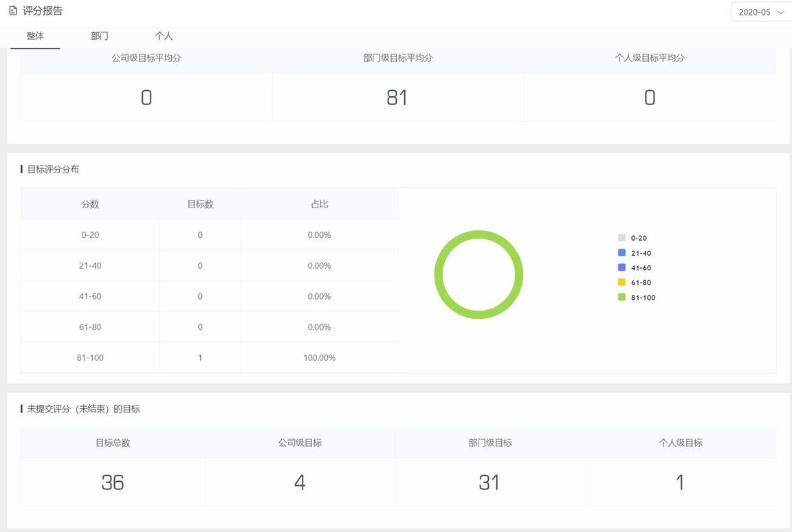
Task: Switch to the 整体 tab
Action: 35,36
